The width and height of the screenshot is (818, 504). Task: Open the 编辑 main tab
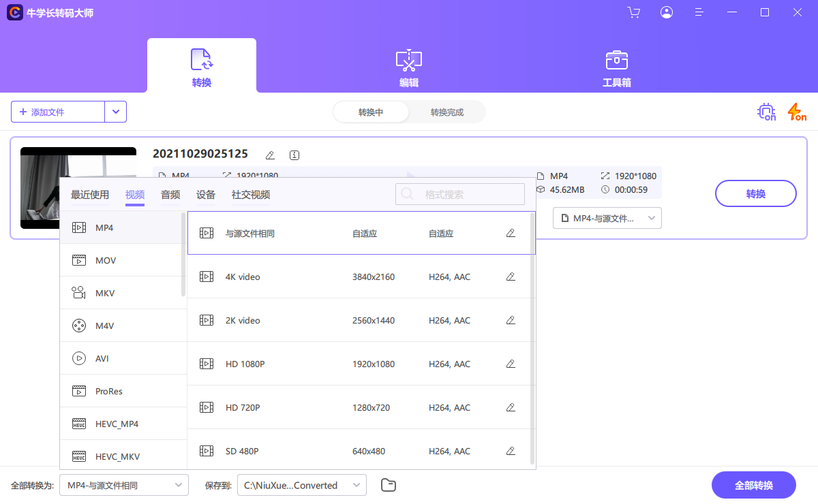(x=409, y=67)
